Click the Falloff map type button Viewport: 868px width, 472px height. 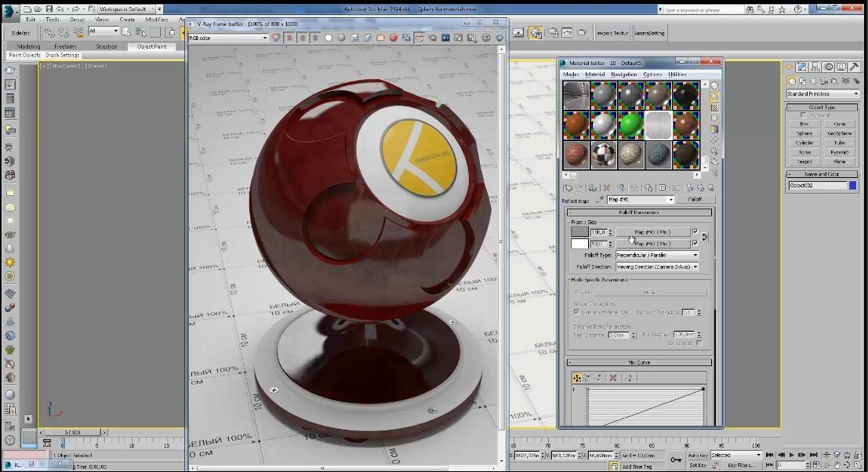click(695, 200)
